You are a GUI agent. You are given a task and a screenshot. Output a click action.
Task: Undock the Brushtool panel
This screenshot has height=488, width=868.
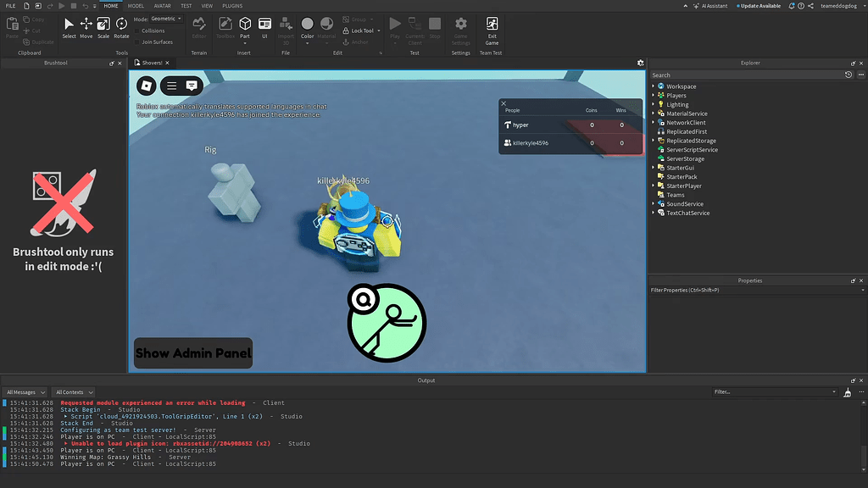coord(112,63)
